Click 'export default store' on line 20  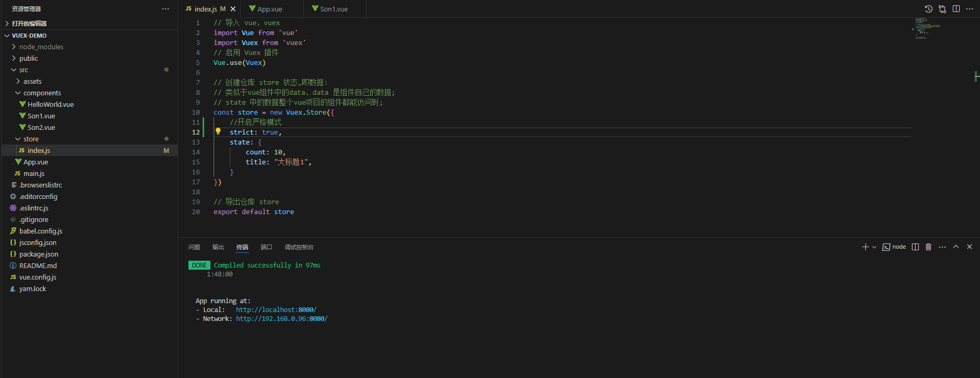click(254, 212)
